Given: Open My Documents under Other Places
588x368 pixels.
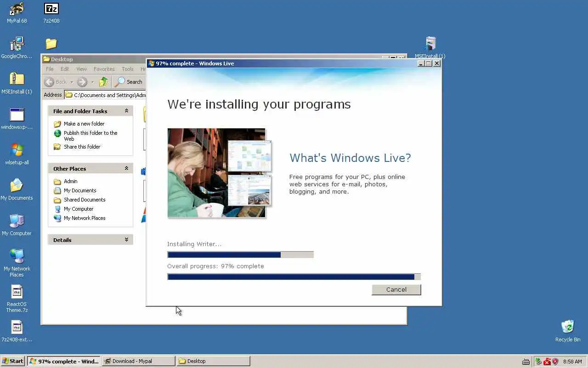Looking at the screenshot, I should tap(75, 190).
